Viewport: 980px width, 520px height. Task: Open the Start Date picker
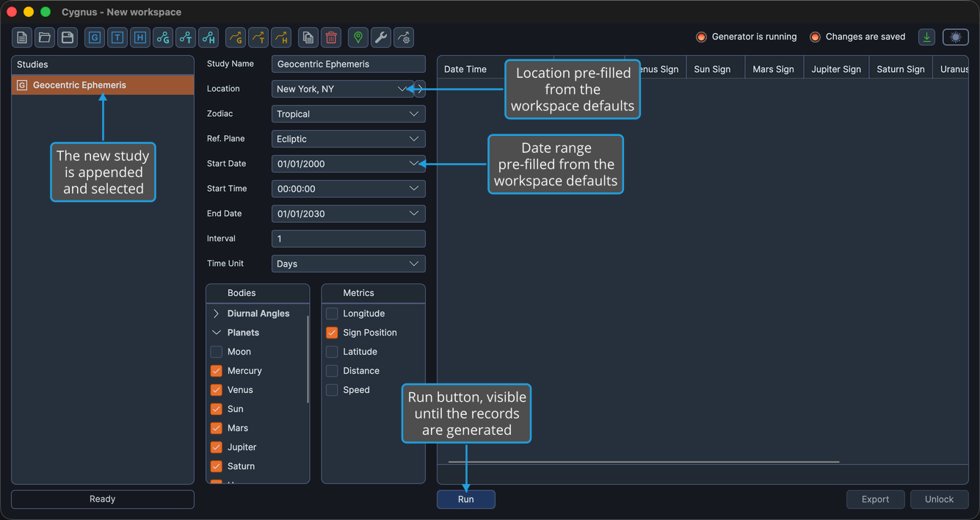349,164
